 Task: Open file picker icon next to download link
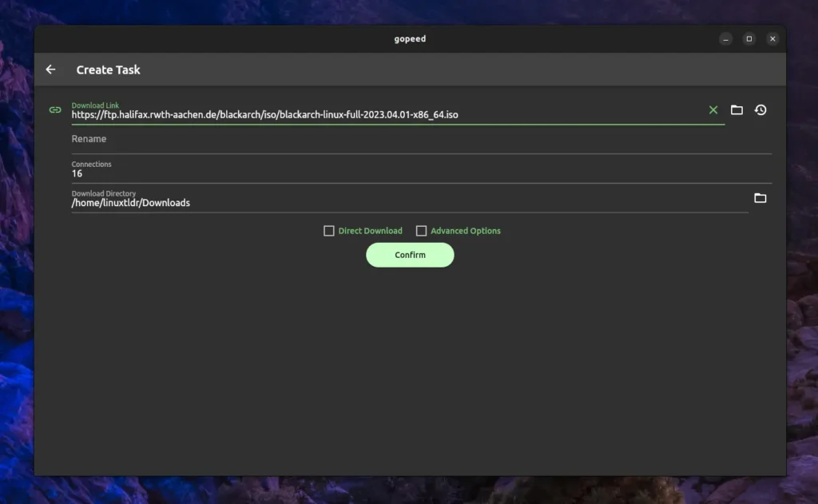click(x=737, y=109)
